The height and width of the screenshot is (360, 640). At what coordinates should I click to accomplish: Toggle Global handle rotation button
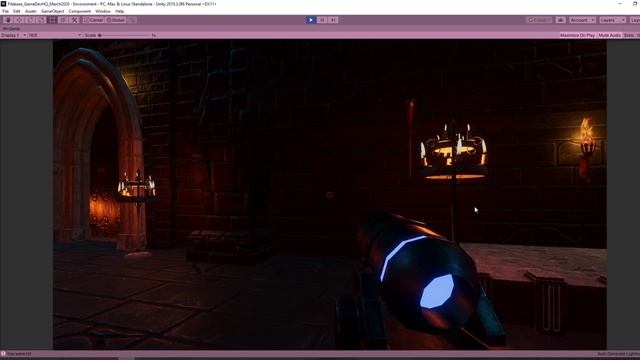point(116,20)
